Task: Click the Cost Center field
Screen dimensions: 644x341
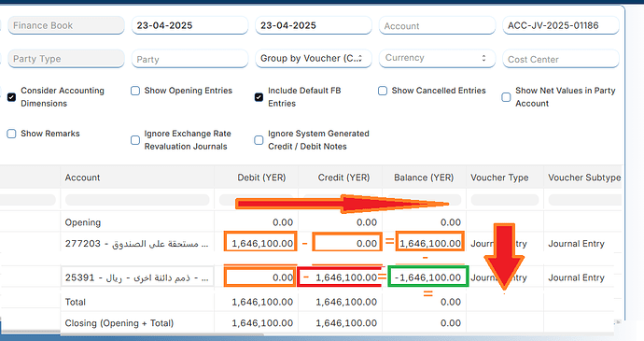Action: [561, 59]
